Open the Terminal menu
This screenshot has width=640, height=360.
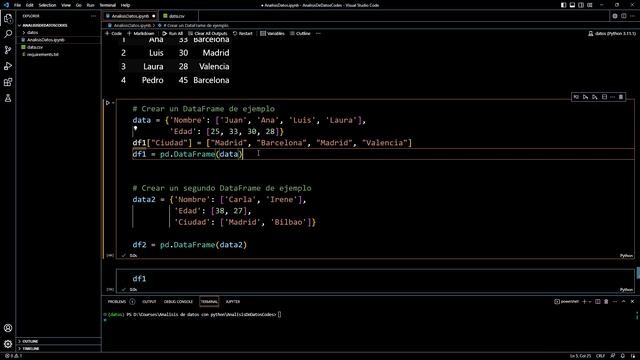click(x=108, y=5)
